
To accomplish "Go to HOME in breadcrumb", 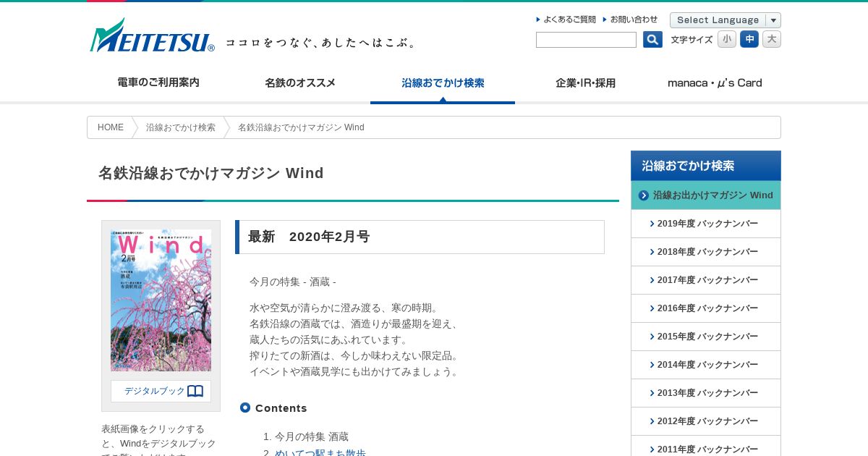I will coord(111,127).
